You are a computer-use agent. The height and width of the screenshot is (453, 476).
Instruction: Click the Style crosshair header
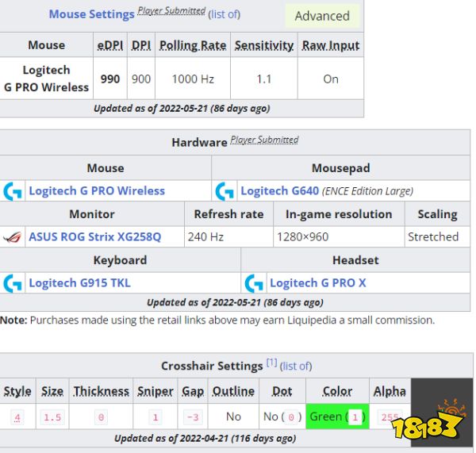[17, 391]
